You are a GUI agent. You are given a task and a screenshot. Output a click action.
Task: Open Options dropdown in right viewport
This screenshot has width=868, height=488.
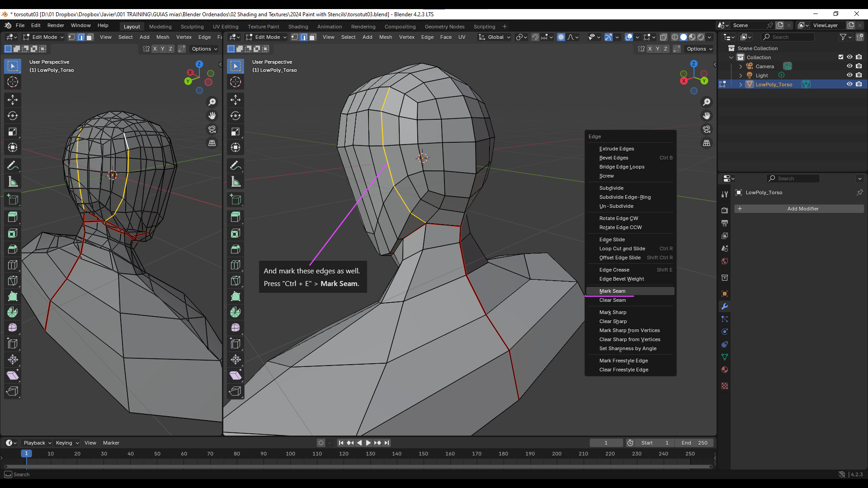(x=699, y=49)
